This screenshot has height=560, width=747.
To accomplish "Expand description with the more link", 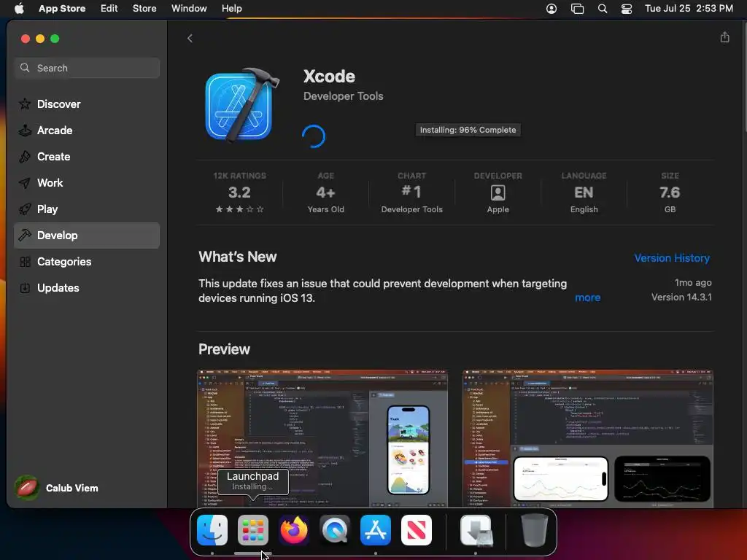I will tap(587, 297).
